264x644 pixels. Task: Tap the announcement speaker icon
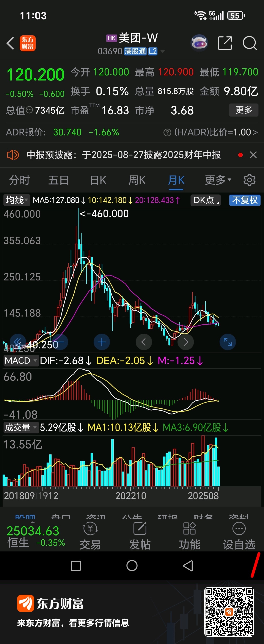pos(13,155)
